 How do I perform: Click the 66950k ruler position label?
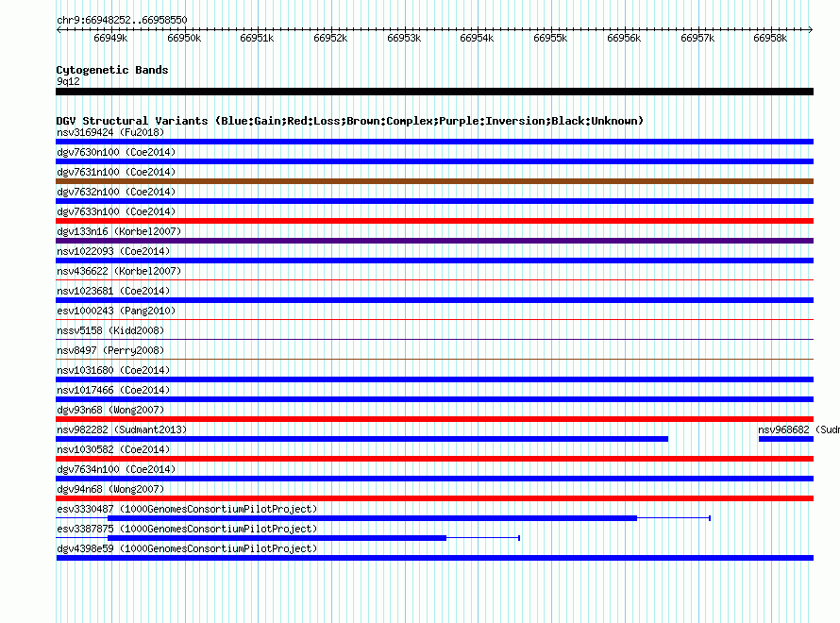(184, 38)
